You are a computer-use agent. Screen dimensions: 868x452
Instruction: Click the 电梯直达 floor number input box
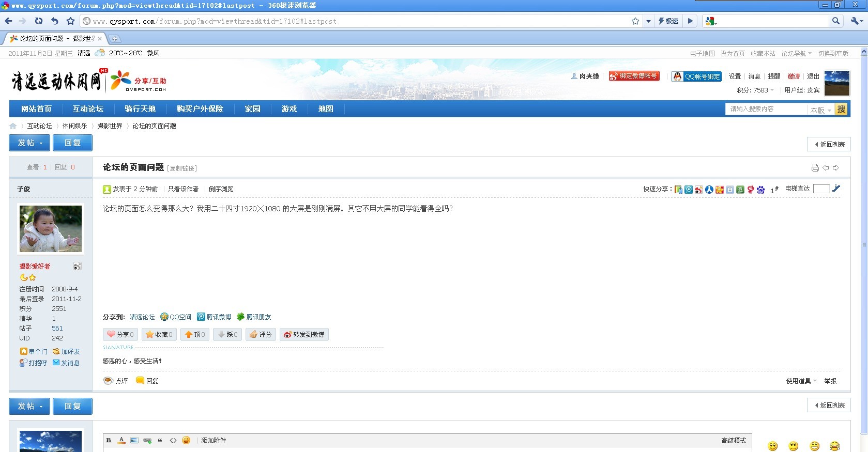pyautogui.click(x=821, y=189)
